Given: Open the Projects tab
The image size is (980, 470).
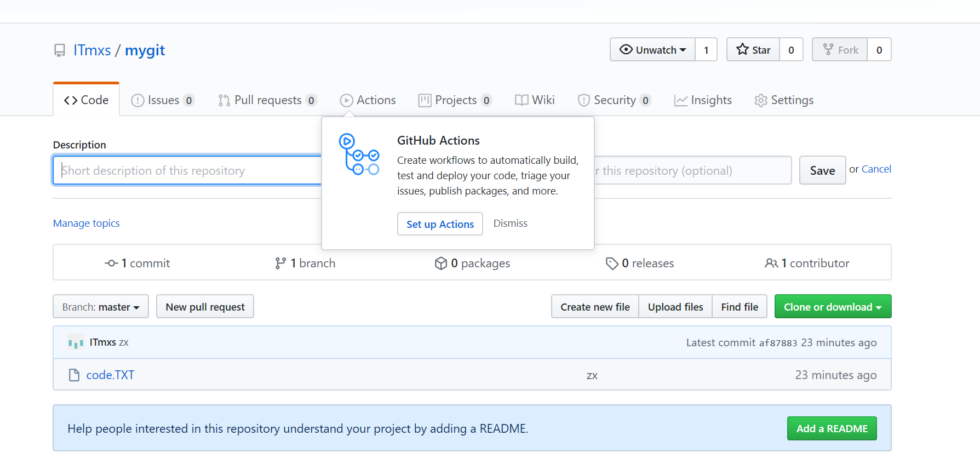Looking at the screenshot, I should pos(455,100).
